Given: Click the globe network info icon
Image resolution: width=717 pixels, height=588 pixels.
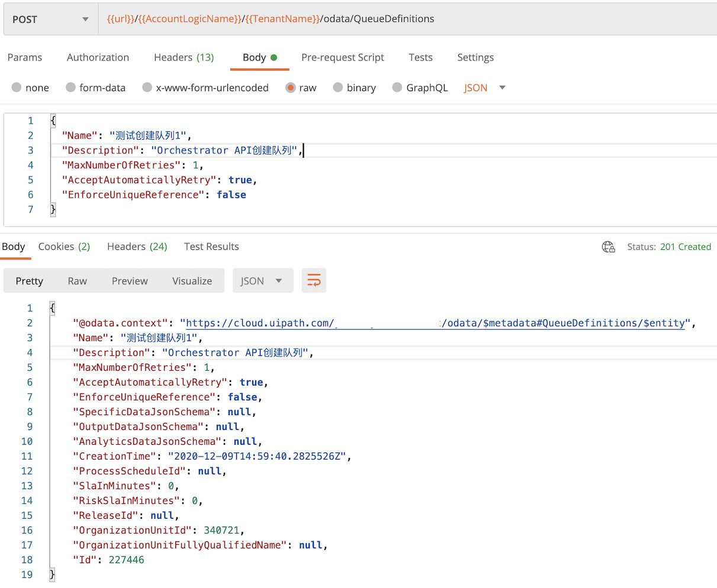Looking at the screenshot, I should click(608, 247).
